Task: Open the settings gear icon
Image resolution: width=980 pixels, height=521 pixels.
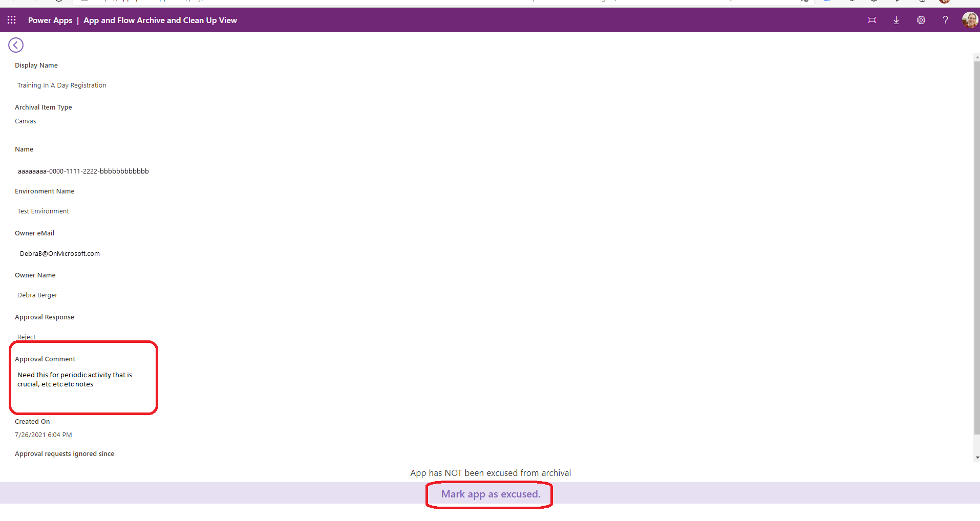Action: pyautogui.click(x=921, y=20)
